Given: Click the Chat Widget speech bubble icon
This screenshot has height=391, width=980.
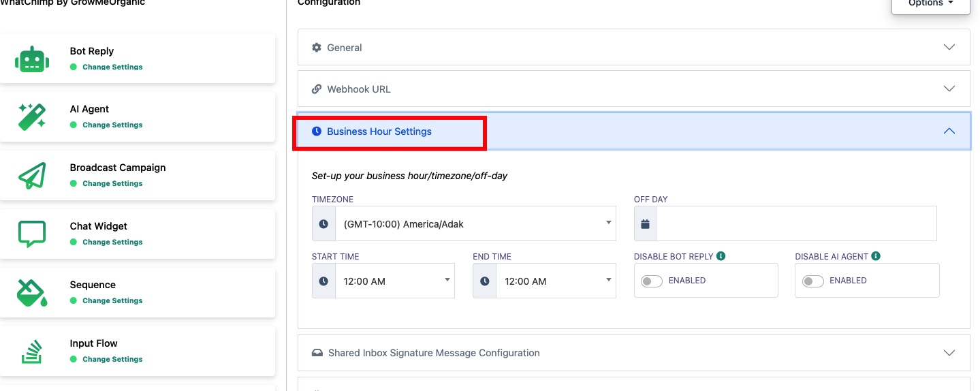Looking at the screenshot, I should pyautogui.click(x=32, y=234).
